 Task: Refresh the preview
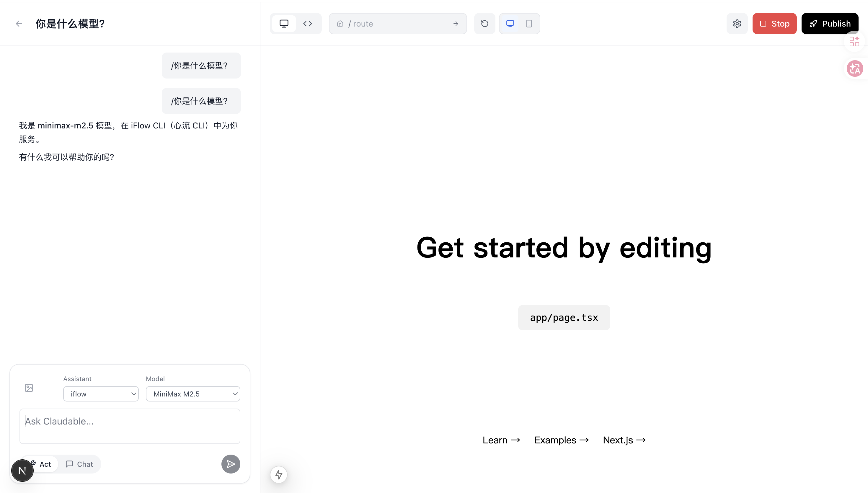pyautogui.click(x=484, y=24)
